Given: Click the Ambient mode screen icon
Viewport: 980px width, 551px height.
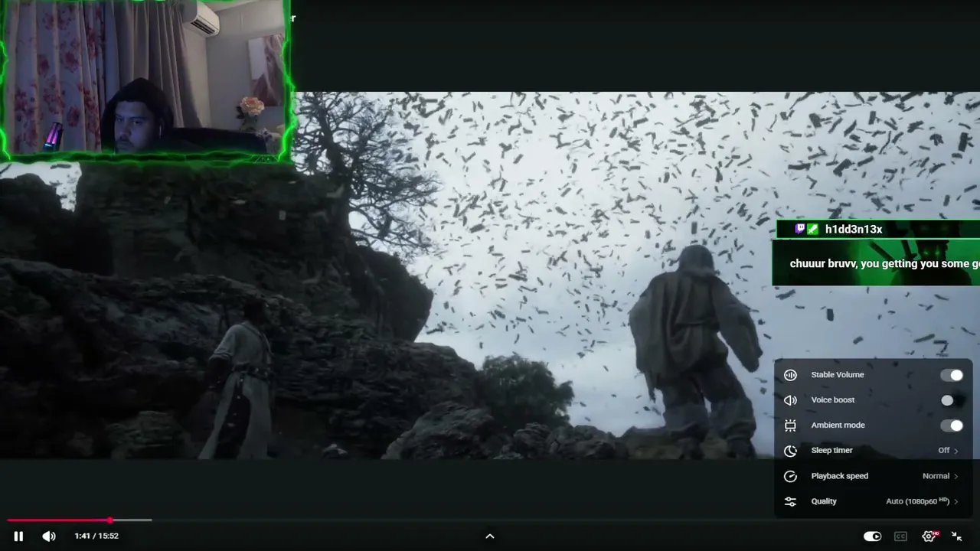Looking at the screenshot, I should point(791,425).
